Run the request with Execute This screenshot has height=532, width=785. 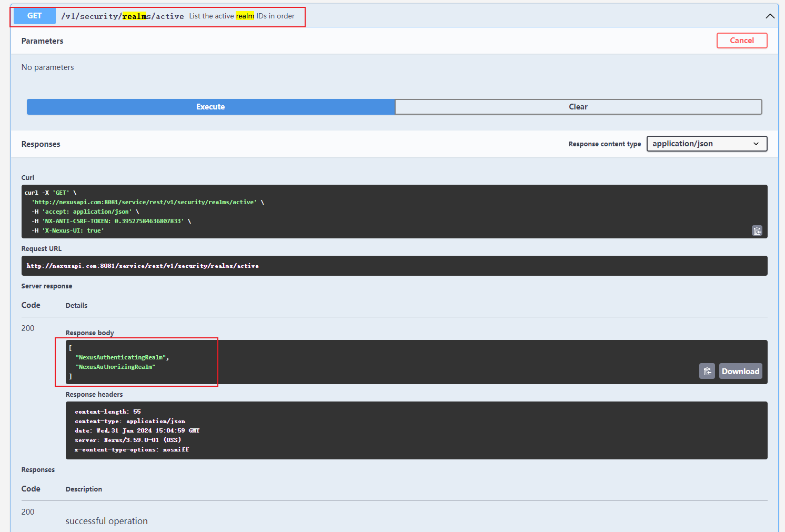[x=210, y=107]
